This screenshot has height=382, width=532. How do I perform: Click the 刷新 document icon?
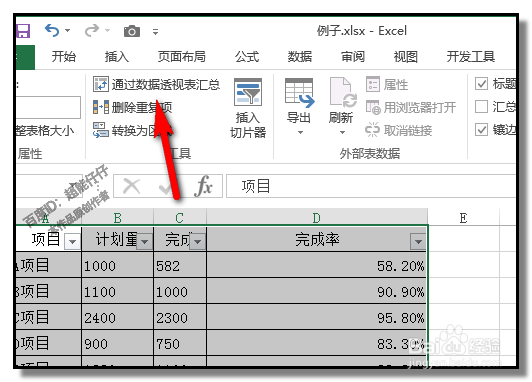click(343, 92)
